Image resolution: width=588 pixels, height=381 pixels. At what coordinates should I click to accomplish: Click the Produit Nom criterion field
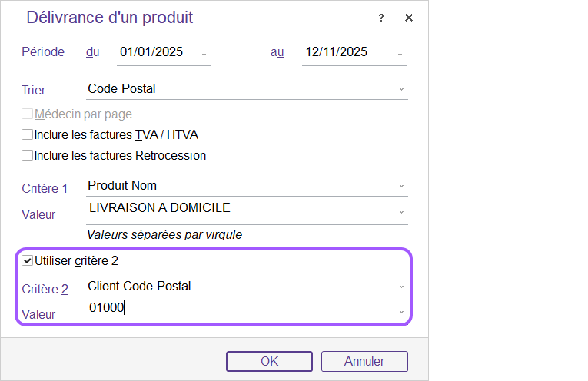pos(231,186)
